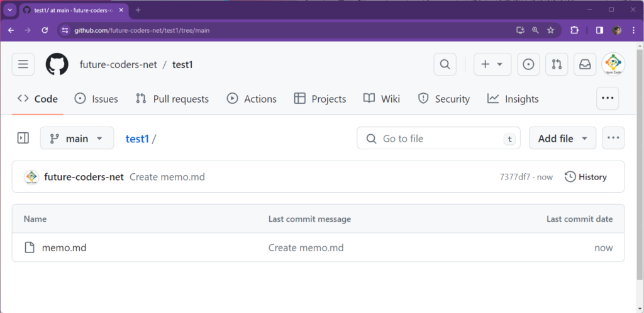Click the Last commit date column header

[x=579, y=219]
